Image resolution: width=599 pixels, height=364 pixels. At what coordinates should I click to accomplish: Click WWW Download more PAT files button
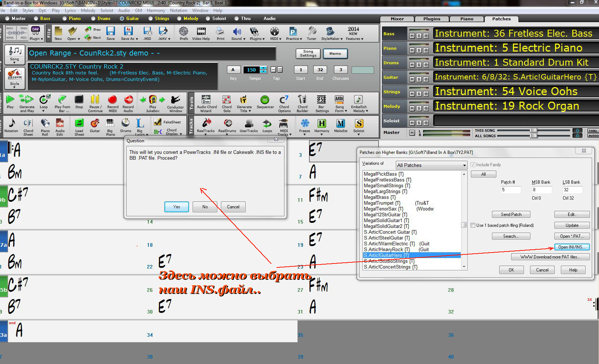tap(550, 257)
